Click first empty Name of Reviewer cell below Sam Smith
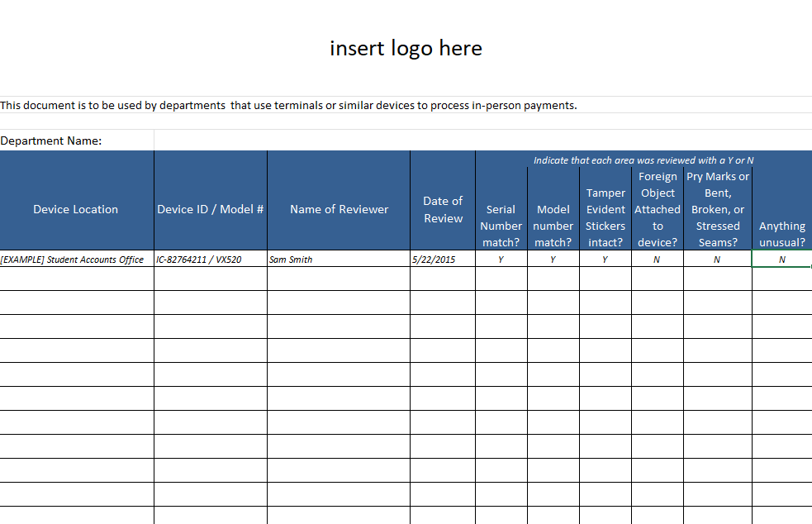This screenshot has height=524, width=812. pos(339,279)
